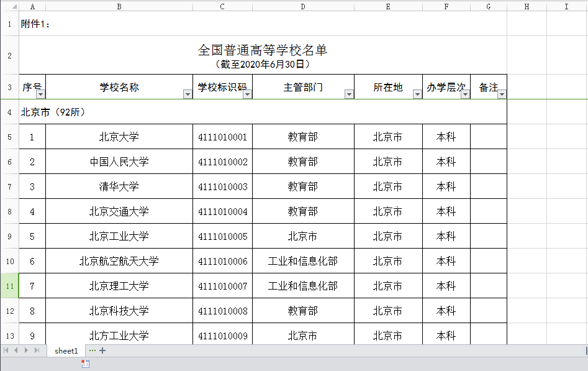Select row 4 header
Viewport: 588px width, 371px height.
point(10,112)
